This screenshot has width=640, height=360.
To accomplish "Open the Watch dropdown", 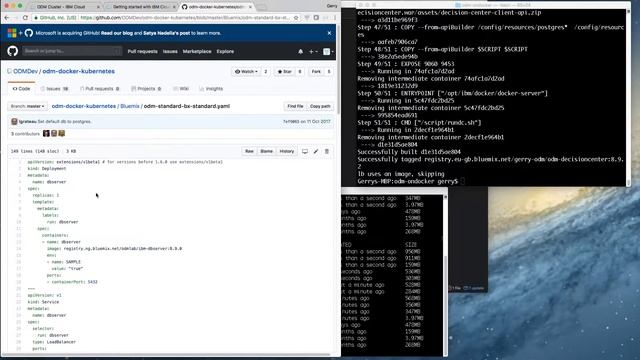I will 246,72.
